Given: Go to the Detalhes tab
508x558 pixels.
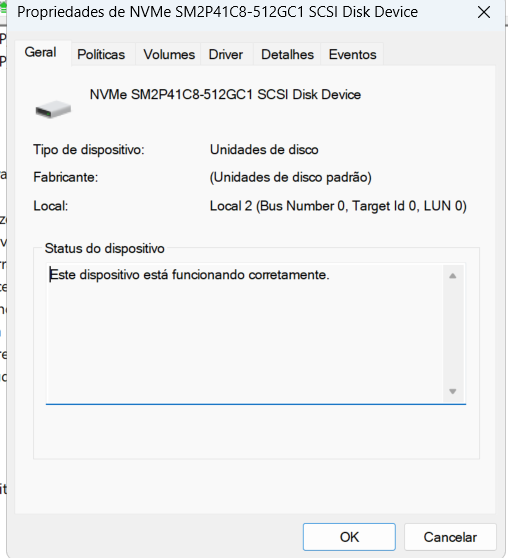Looking at the screenshot, I should tap(287, 54).
